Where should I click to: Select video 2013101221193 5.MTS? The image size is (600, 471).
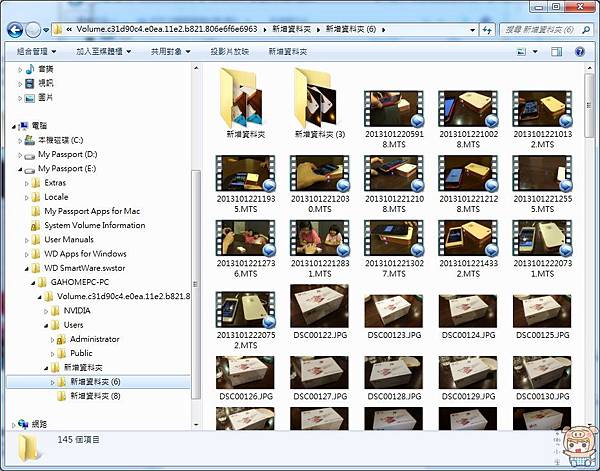click(245, 184)
